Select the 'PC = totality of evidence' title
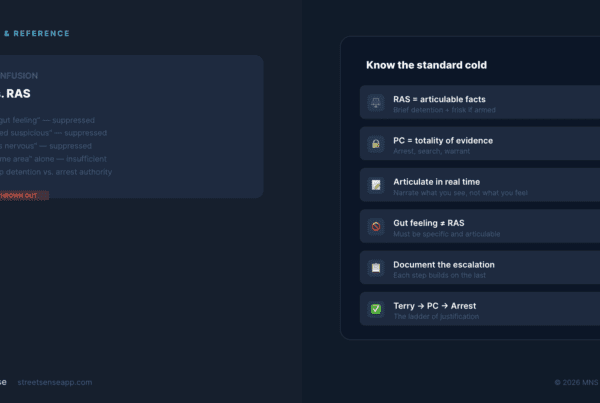 pyautogui.click(x=443, y=140)
